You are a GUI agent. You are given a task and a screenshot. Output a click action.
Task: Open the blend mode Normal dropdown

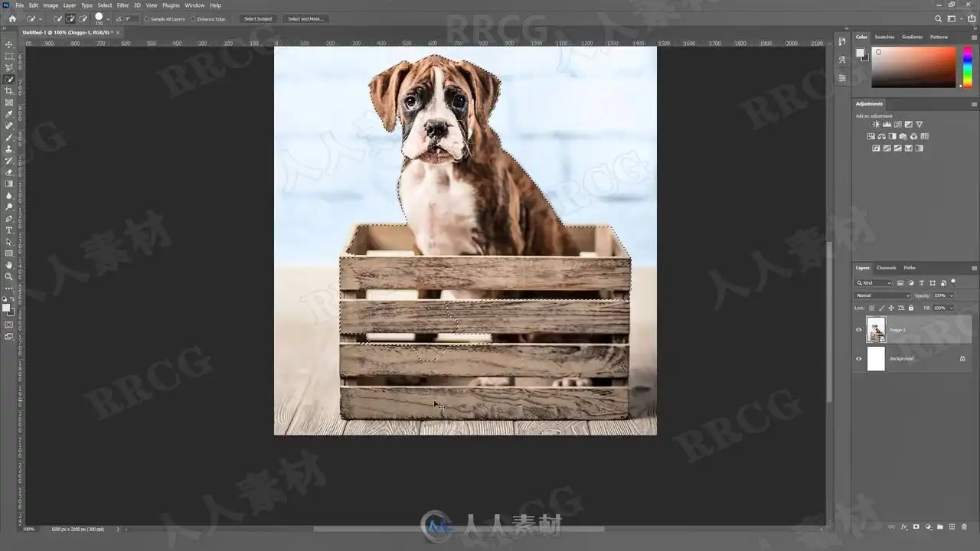click(883, 295)
